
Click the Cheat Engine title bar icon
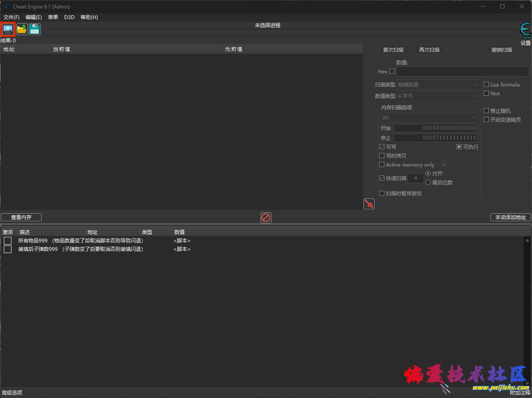click(x=7, y=6)
